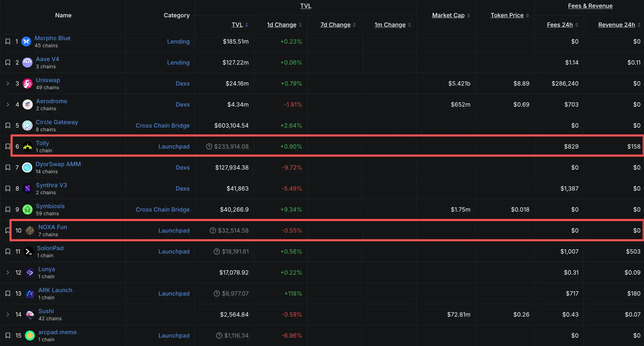Go to the Aerodrome protocol page
The width and height of the screenshot is (644, 346).
(x=52, y=101)
